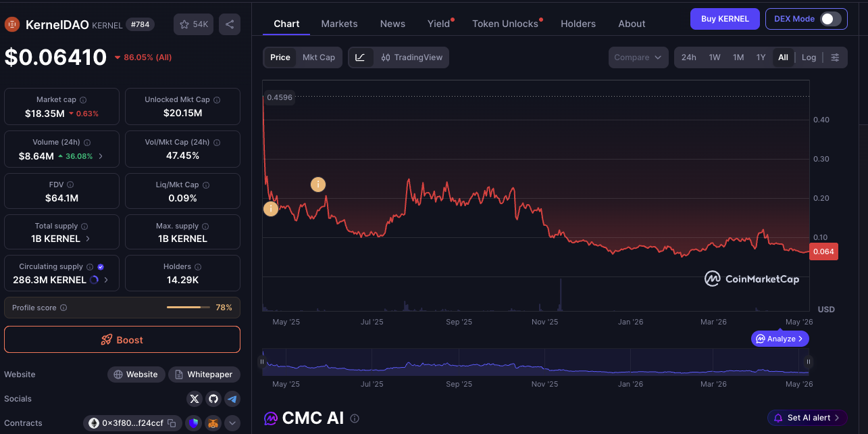868x434 pixels.
Task: Open the Telegram social icon
Action: pyautogui.click(x=232, y=399)
